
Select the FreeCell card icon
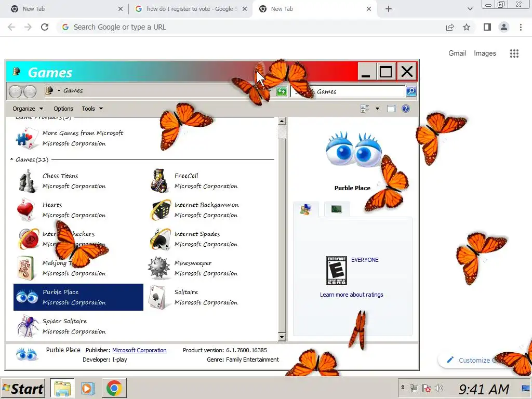coord(159,181)
